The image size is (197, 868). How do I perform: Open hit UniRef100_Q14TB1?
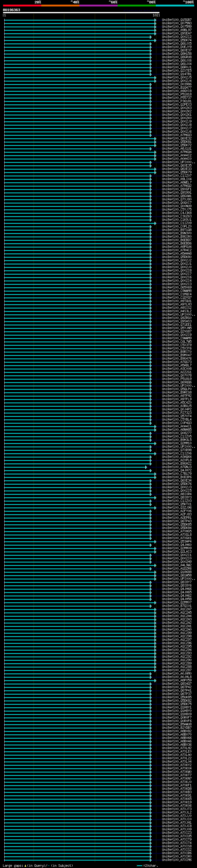(176, 74)
